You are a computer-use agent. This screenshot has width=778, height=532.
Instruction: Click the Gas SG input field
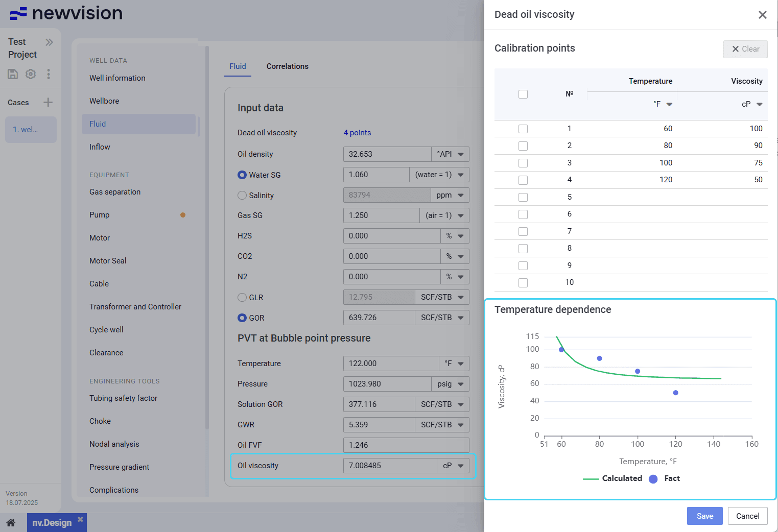(381, 215)
